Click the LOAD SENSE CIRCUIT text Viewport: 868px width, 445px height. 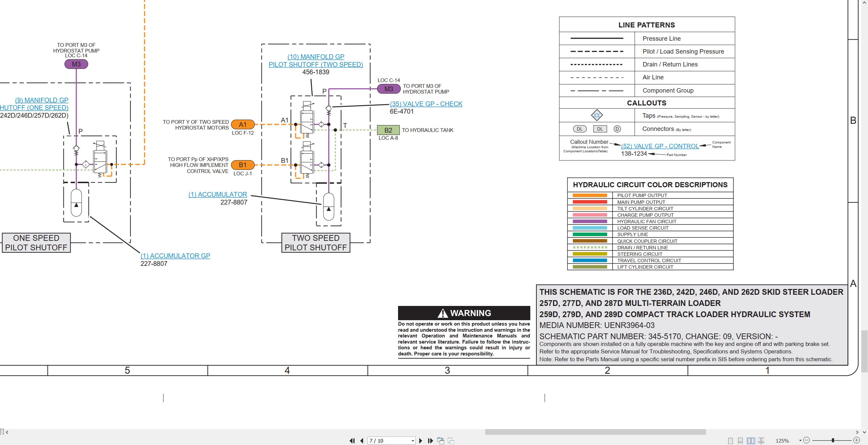643,228
